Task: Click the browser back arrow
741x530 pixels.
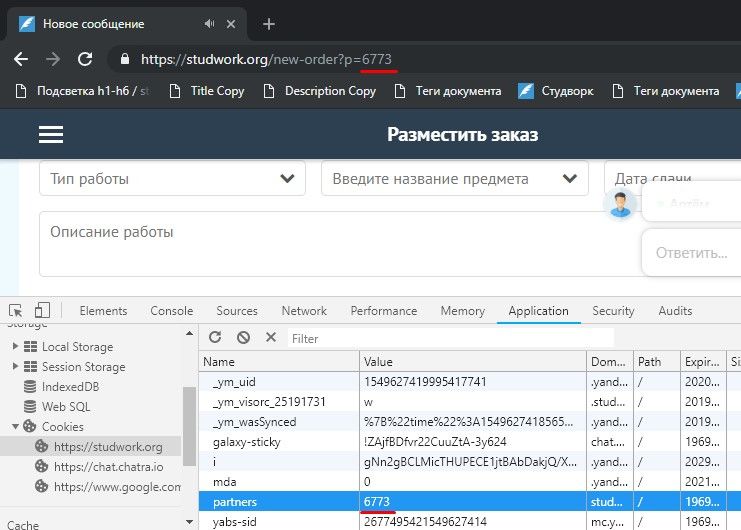Action: (x=20, y=59)
